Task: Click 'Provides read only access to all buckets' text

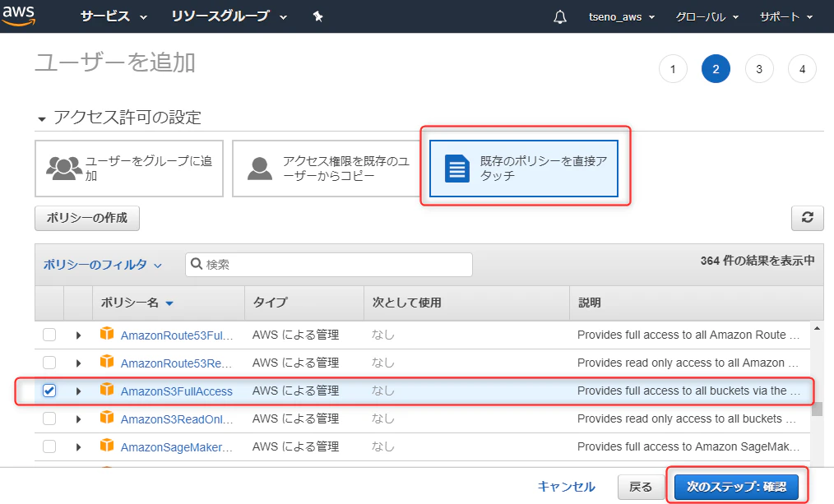Action: click(687, 418)
